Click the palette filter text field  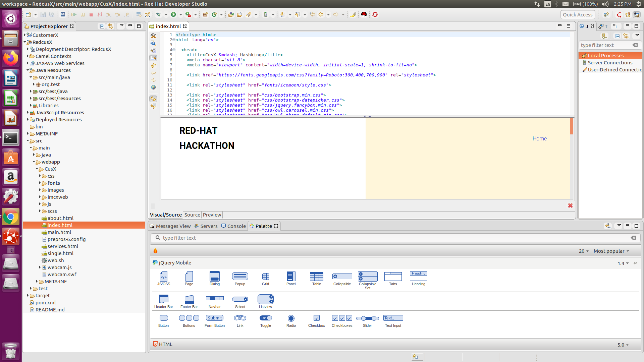coord(392,238)
